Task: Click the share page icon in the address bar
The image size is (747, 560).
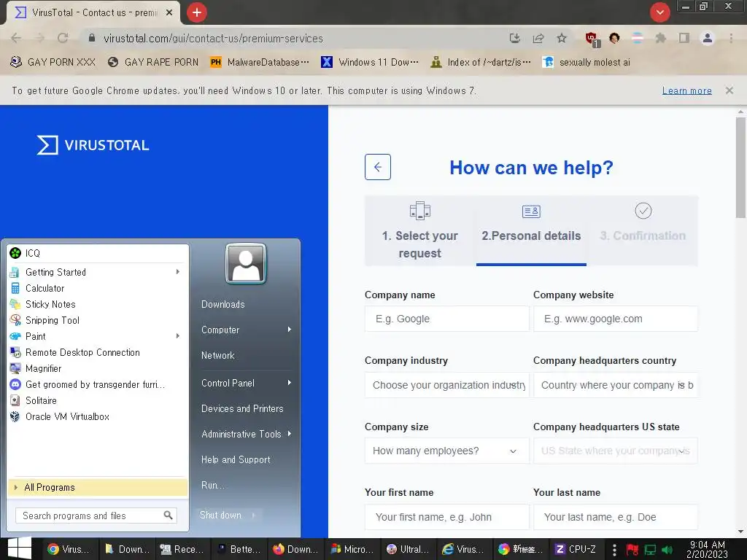Action: (538, 38)
